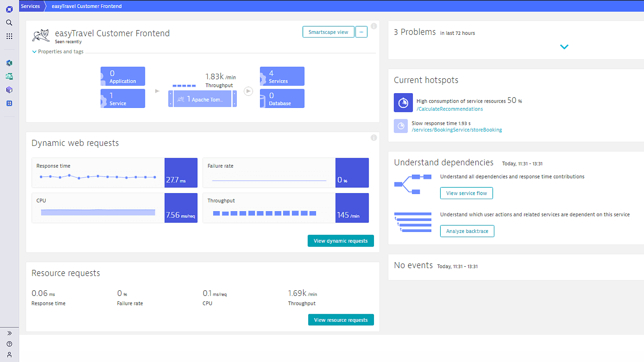The image size is (644, 362).
Task: Open the Throughput 145 /min chart tile
Action: (286, 208)
